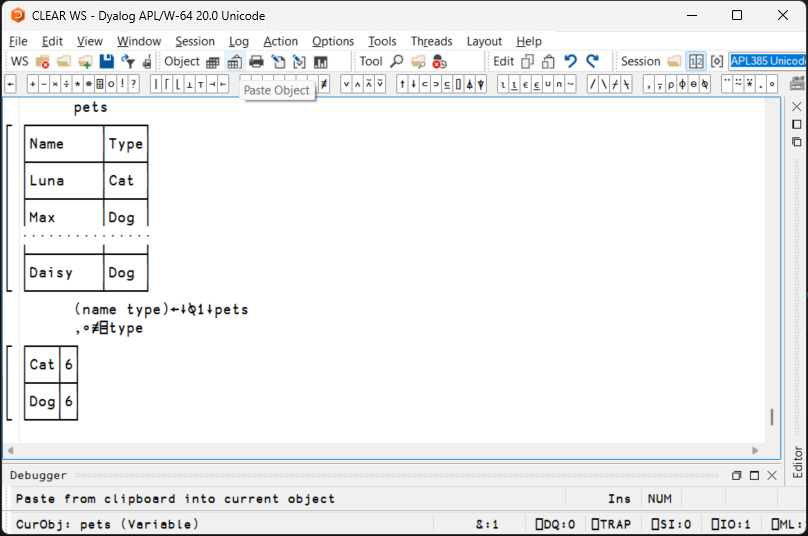Maximize the Debugger pane
The image size is (808, 536).
click(x=754, y=476)
